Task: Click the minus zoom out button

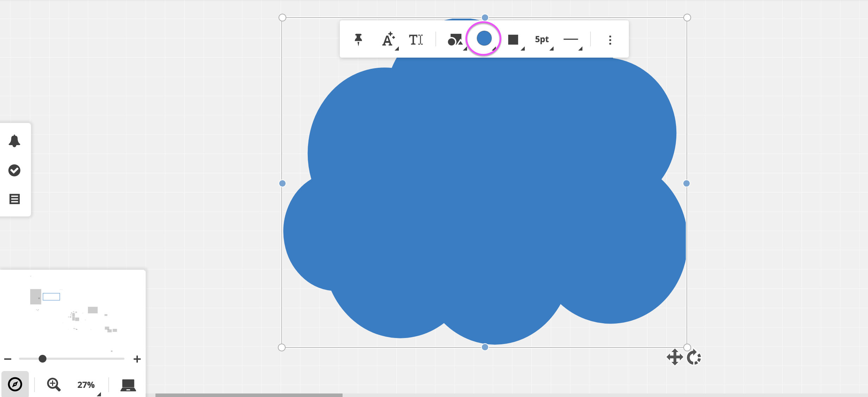Action: [x=8, y=359]
